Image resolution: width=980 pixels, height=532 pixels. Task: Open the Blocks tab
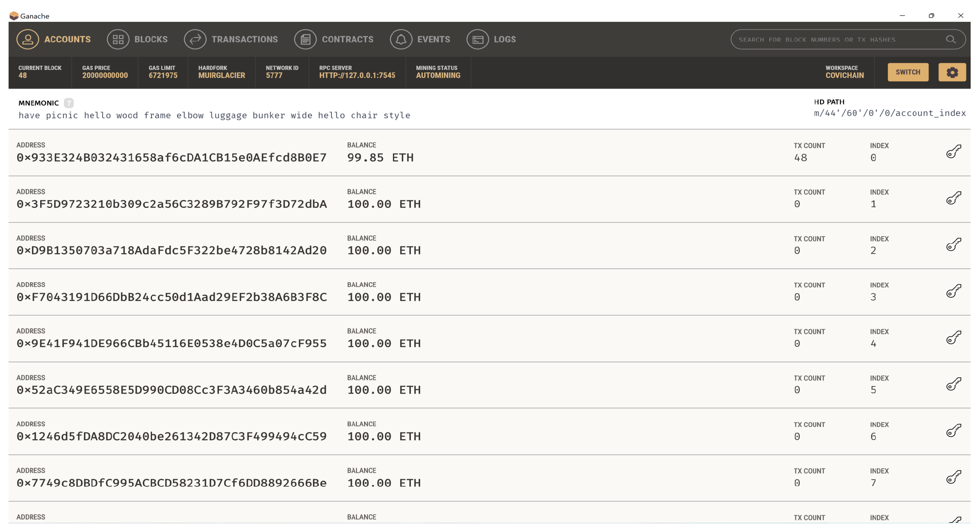[137, 39]
